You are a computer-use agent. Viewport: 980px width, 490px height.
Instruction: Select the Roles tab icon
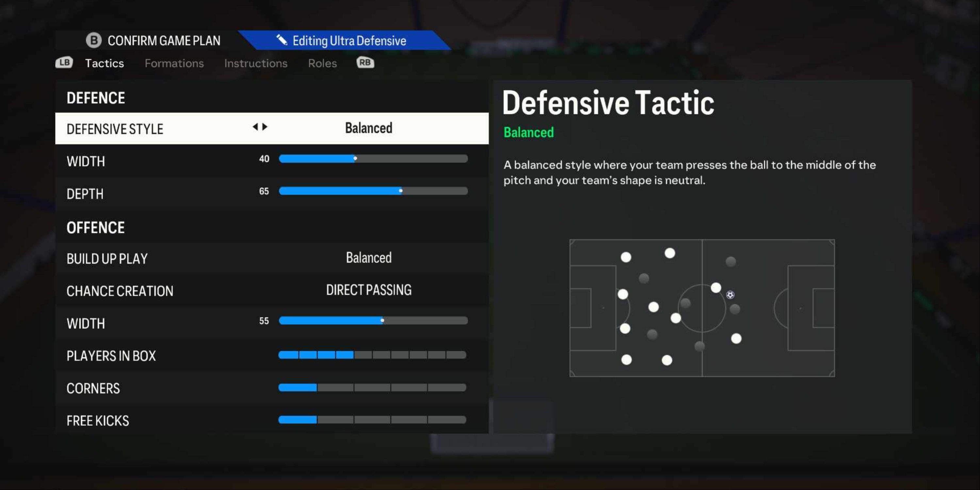pyautogui.click(x=322, y=63)
